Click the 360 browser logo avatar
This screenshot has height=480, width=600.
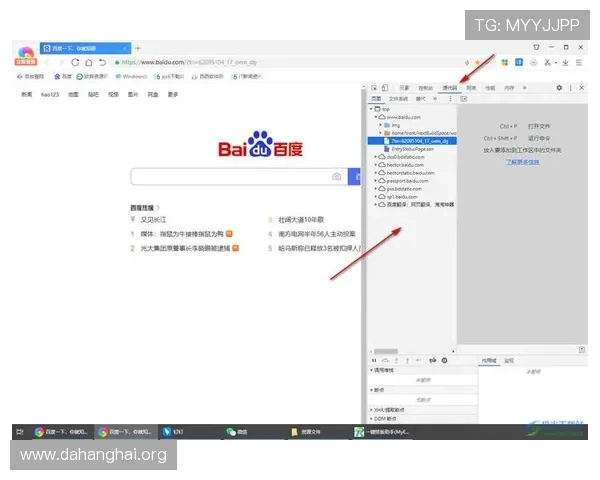coord(26,56)
